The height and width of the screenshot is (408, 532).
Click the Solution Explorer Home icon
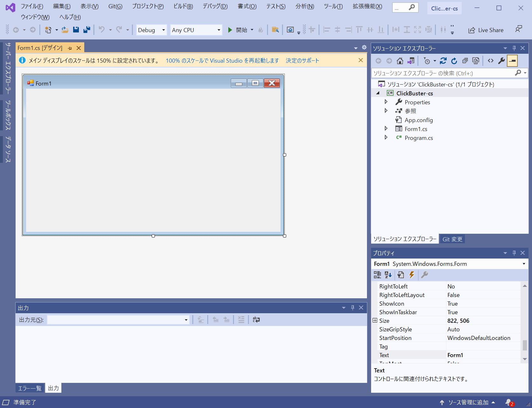[x=400, y=61]
